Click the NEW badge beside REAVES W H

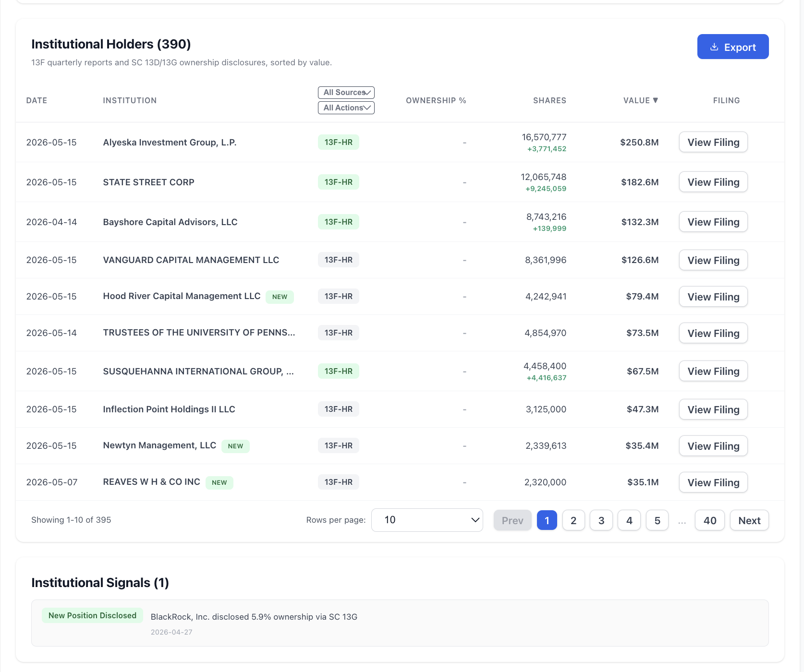click(x=219, y=482)
